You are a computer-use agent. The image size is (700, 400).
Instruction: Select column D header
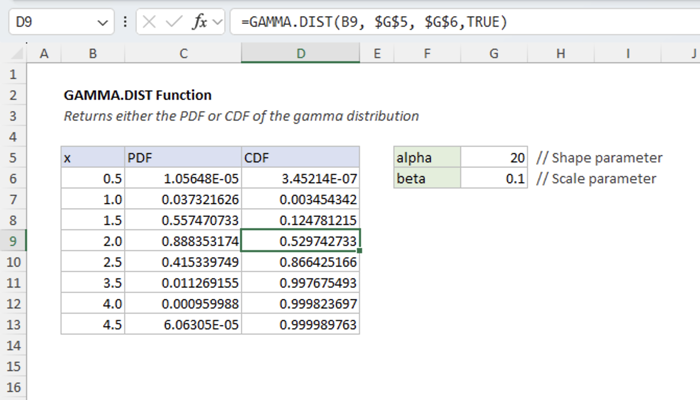pyautogui.click(x=300, y=54)
